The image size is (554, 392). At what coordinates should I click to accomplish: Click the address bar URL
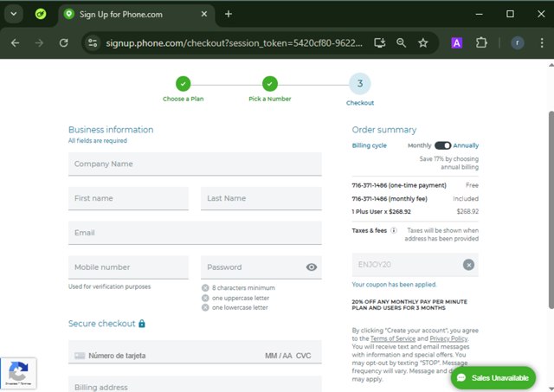click(x=234, y=43)
